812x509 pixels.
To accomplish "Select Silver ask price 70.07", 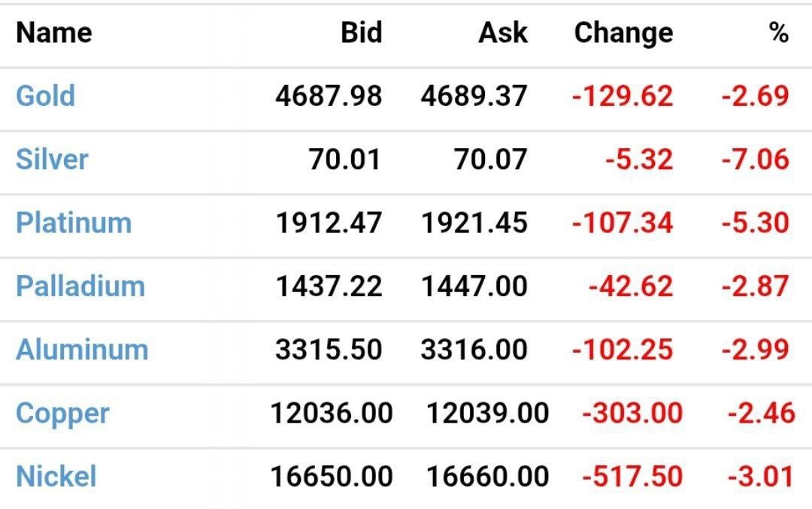I will [x=491, y=159].
